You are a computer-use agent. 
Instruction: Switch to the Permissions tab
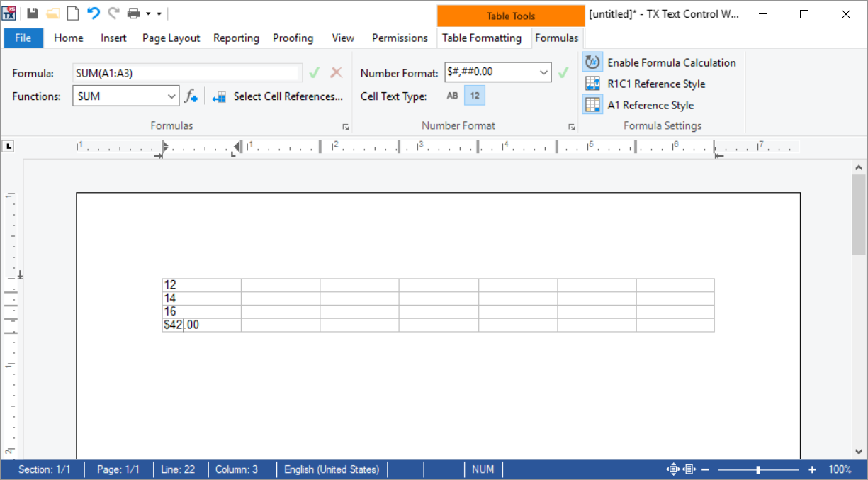tap(400, 38)
